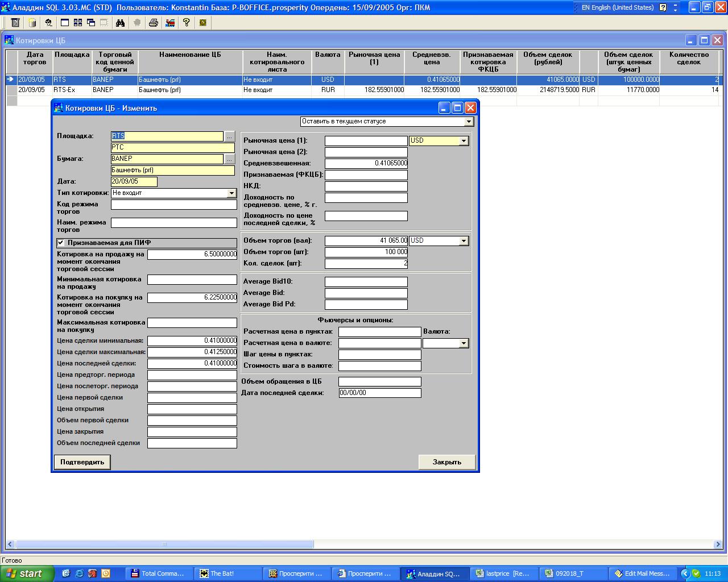Screen dimensions: 728x582
Task: Click the database cylinder toolbar icon
Action: tap(32, 23)
